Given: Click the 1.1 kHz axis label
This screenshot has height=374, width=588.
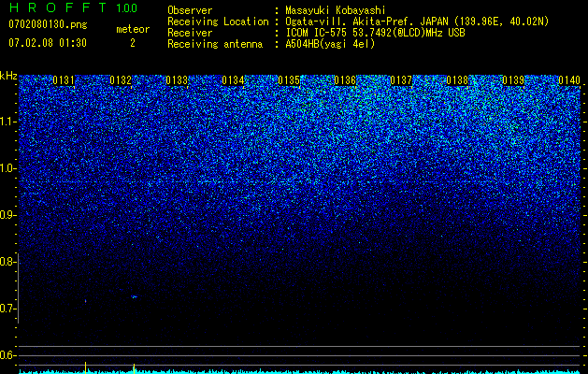Looking at the screenshot, I should [x=7, y=122].
